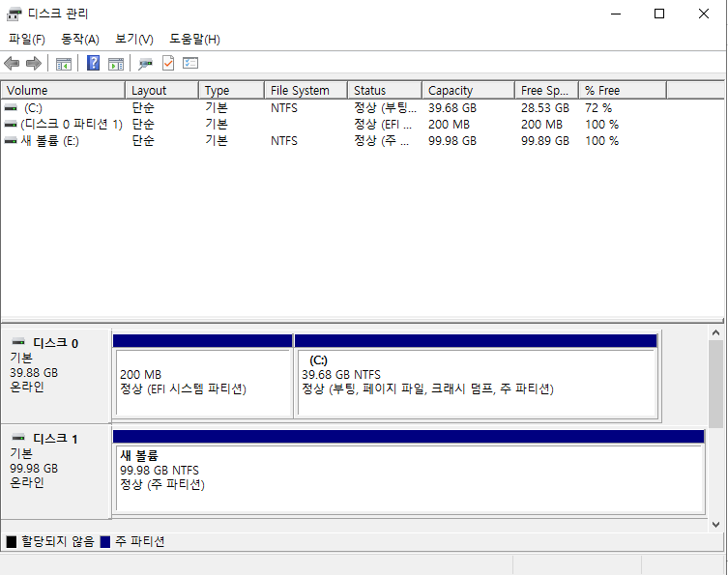Screen dimensions: 728x575
Task: Select the 200 MB EFI 시스템 파티션 block
Action: [x=203, y=376]
